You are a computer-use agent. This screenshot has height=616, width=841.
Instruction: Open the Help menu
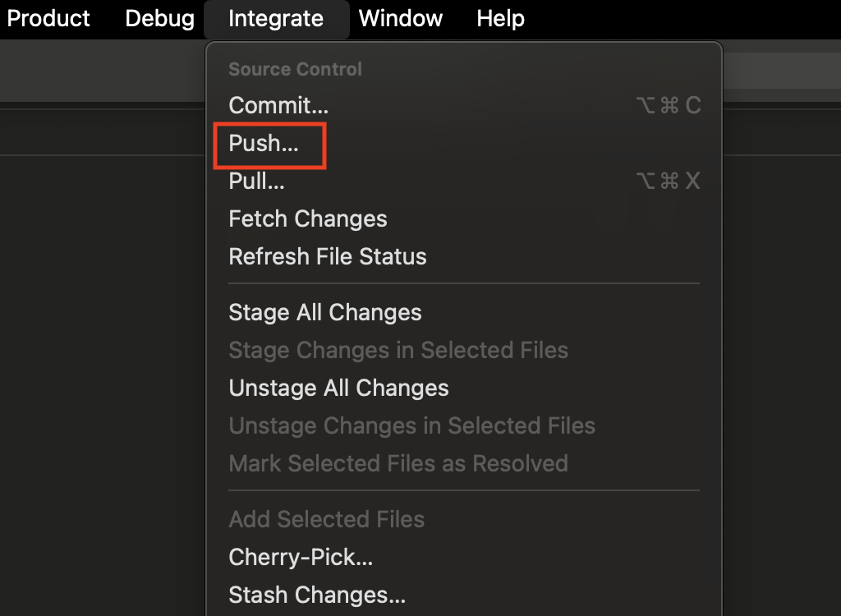click(500, 19)
